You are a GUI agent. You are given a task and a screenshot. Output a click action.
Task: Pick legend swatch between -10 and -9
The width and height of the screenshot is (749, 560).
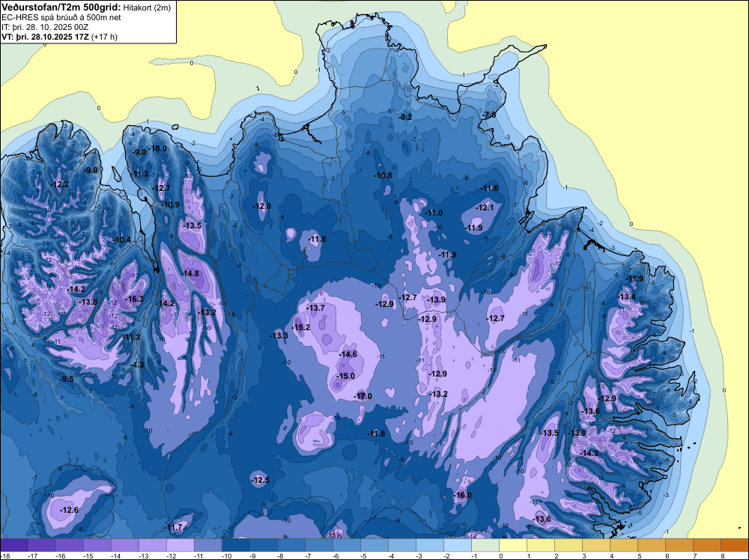(235, 545)
